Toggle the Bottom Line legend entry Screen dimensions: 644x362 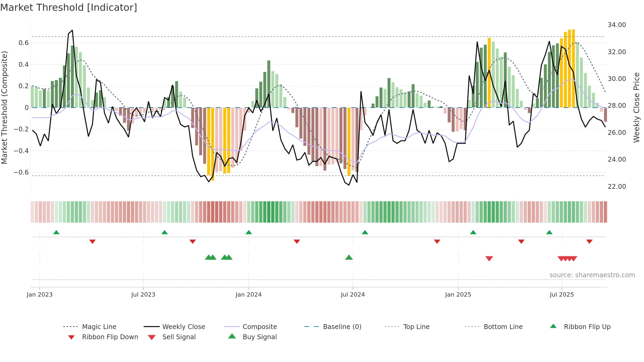coord(494,327)
